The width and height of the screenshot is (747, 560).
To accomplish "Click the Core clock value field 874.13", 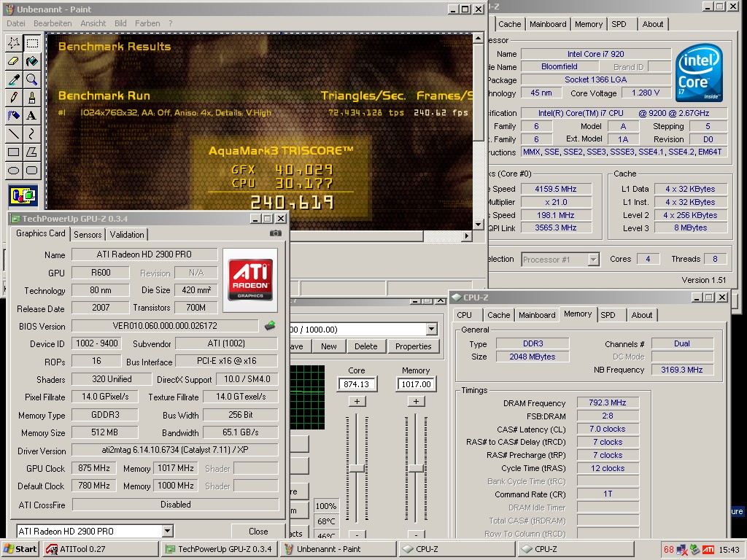I will tap(357, 384).
